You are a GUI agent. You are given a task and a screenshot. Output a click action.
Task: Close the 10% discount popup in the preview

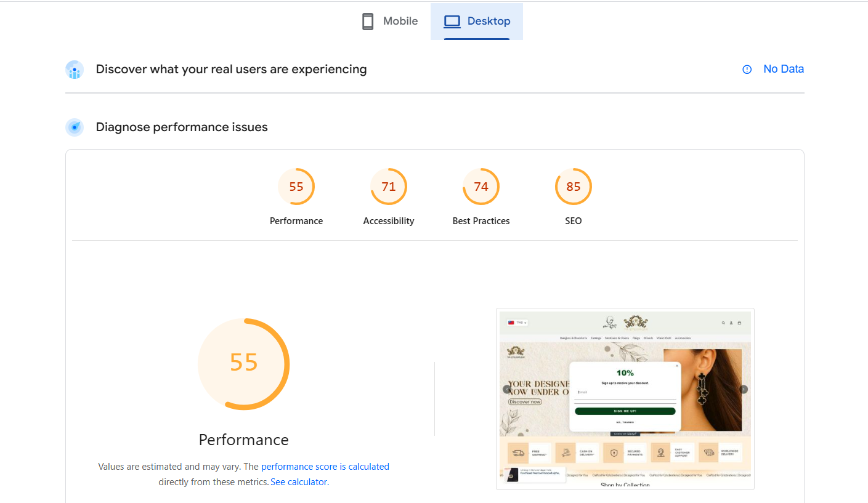pos(676,366)
